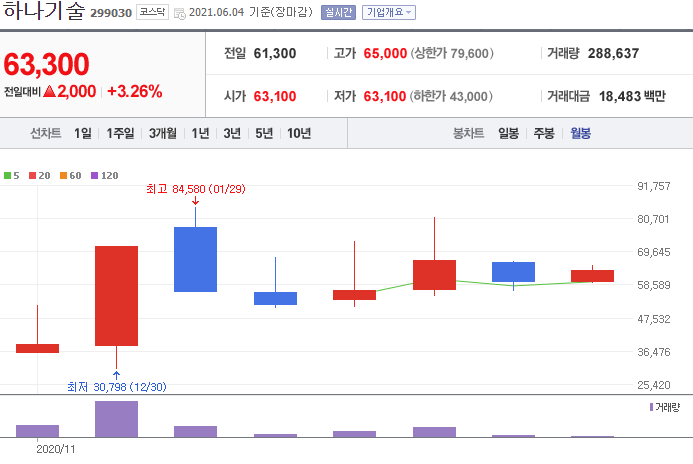The image size is (693, 464).
Task: Click the 실시간 button
Action: [338, 12]
